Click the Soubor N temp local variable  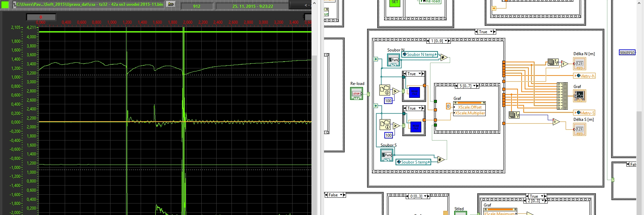420,55
